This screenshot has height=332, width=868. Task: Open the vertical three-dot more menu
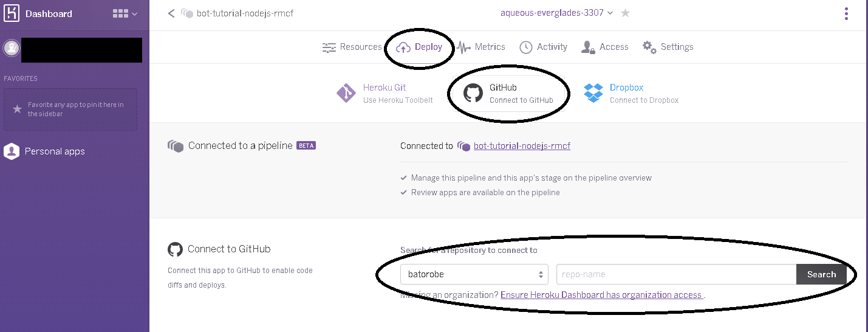846,13
